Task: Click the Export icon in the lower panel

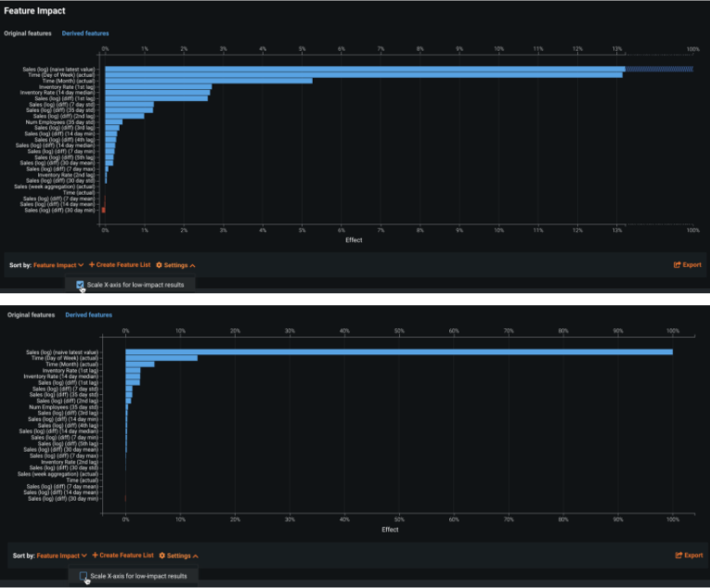Action: 678,556
